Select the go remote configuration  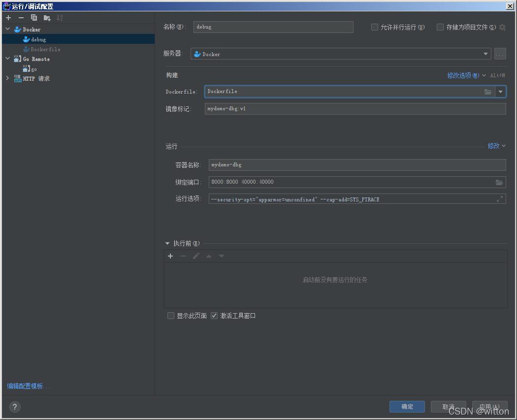click(78, 69)
